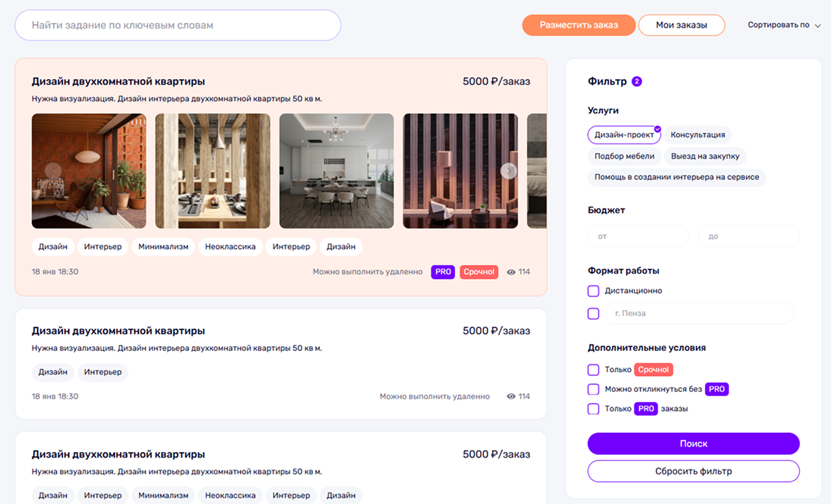Click the eye views icon in second order
The height and width of the screenshot is (504, 831).
tap(511, 397)
